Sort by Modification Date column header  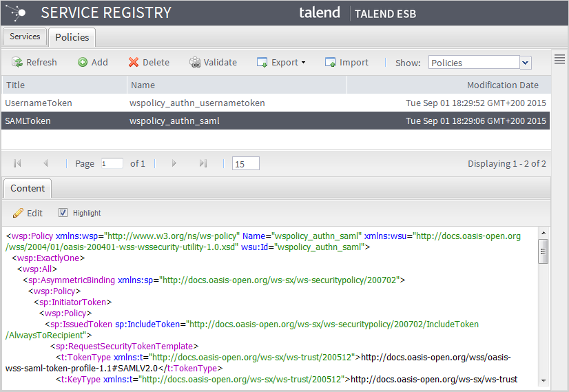pyautogui.click(x=449, y=85)
